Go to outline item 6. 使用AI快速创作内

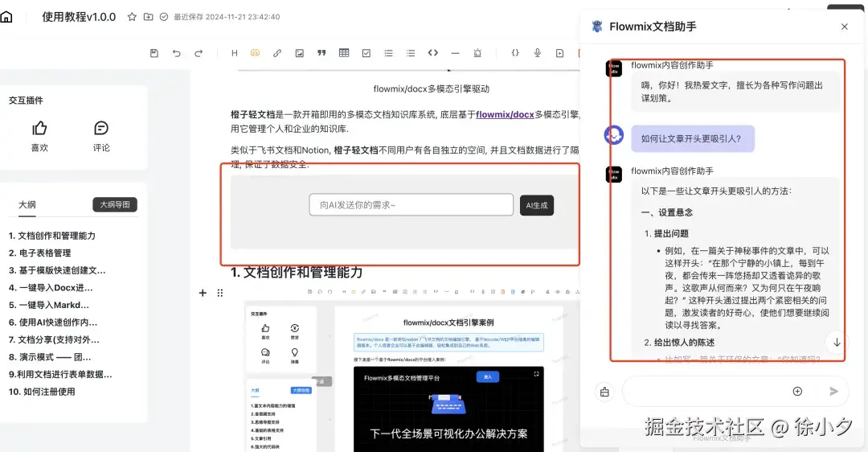pyautogui.click(x=53, y=323)
